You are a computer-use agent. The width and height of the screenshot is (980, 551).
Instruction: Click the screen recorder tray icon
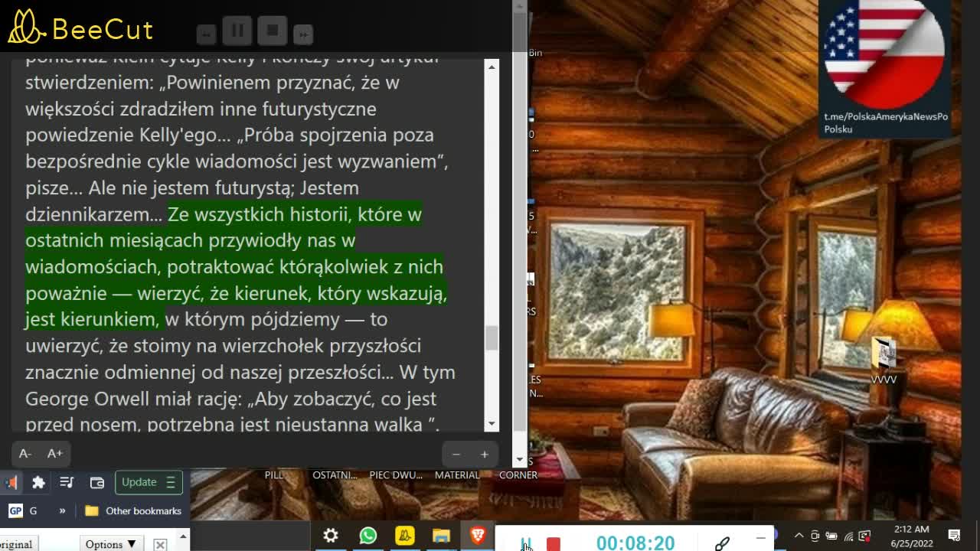coord(865,536)
